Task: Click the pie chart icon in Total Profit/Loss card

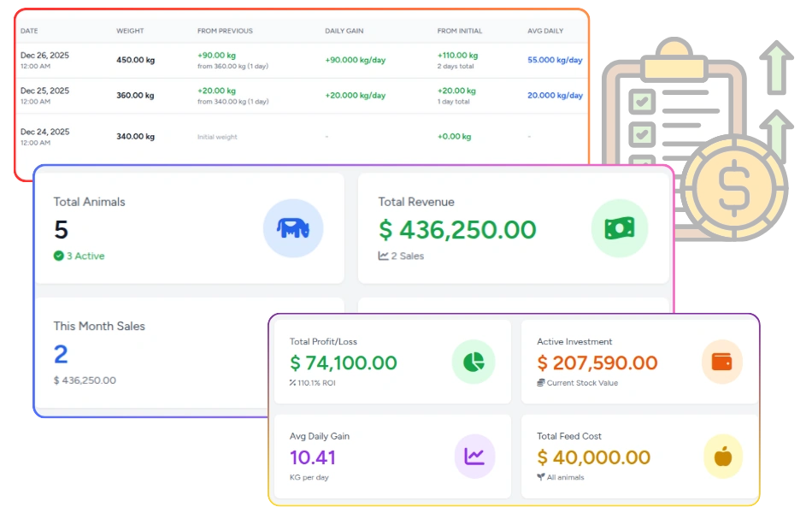Action: click(x=474, y=362)
